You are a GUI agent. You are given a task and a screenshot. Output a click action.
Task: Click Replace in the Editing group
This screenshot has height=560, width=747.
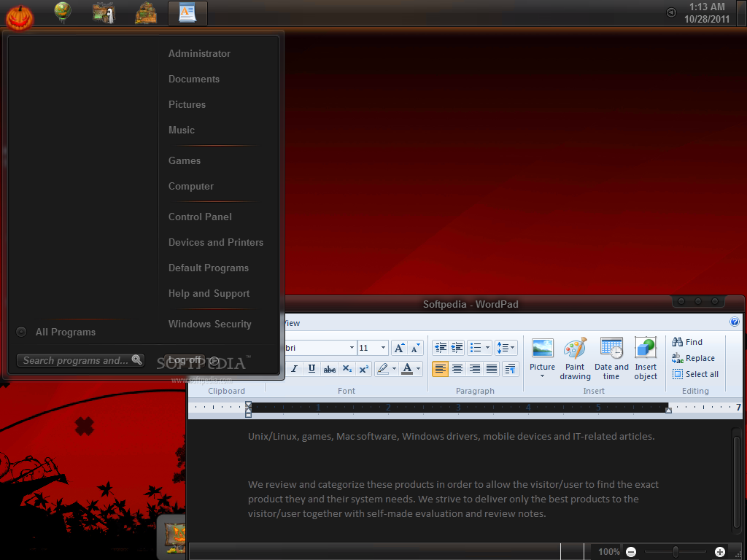click(693, 358)
